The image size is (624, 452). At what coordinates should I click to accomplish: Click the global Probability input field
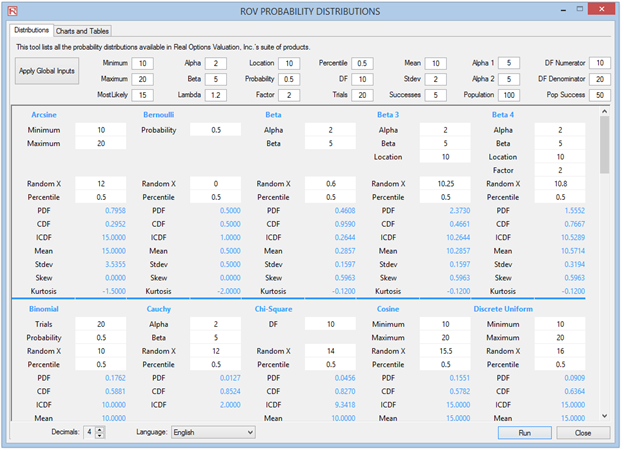pos(289,79)
